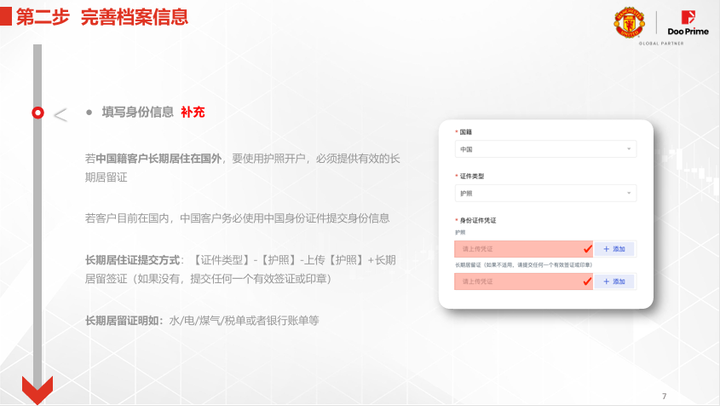The image size is (720, 406).
Task: Click the red checkmark in 护照 upload field
Action: point(587,249)
